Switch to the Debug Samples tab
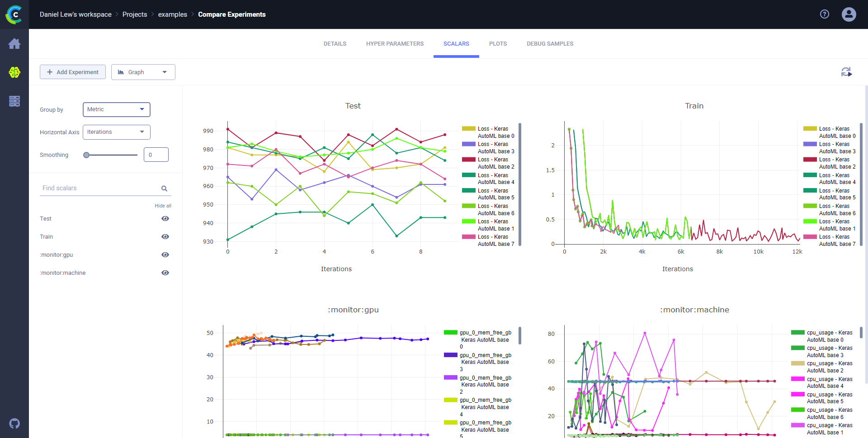Screen dimensions: 868x438 tap(550, 44)
